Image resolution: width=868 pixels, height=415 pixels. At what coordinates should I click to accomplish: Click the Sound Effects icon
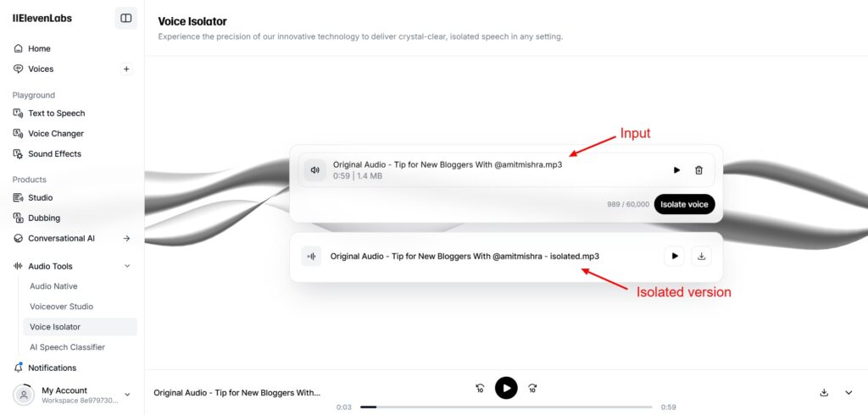pyautogui.click(x=19, y=154)
